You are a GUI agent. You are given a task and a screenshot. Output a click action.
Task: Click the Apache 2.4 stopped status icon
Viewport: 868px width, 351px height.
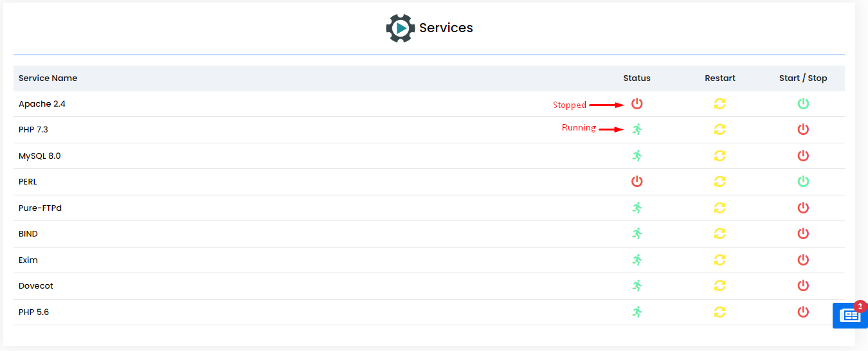click(x=637, y=104)
